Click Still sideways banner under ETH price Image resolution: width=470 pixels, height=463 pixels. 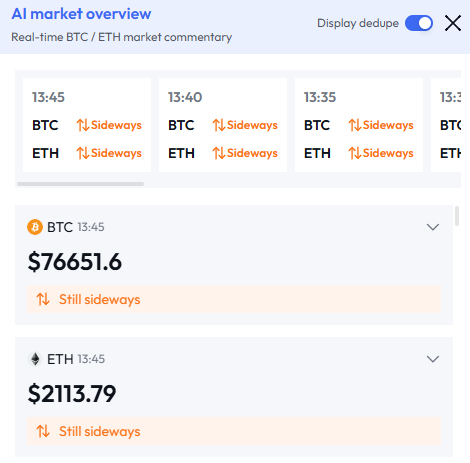(x=234, y=431)
